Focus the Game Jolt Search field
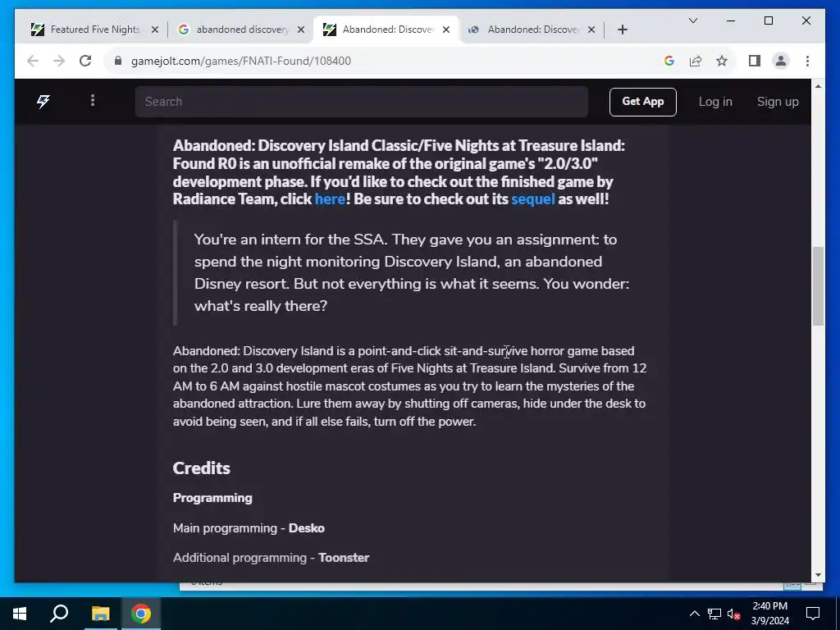The image size is (840, 630). click(x=362, y=102)
